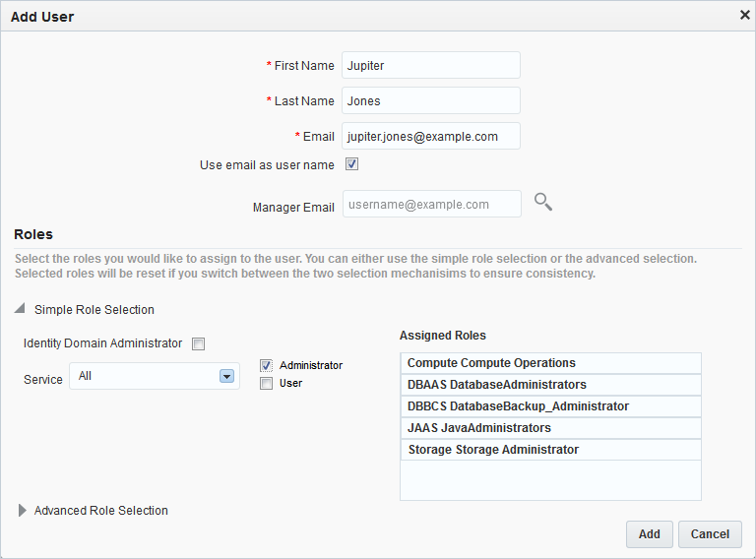
Task: Click the Simple Role Selection label
Action: click(94, 309)
